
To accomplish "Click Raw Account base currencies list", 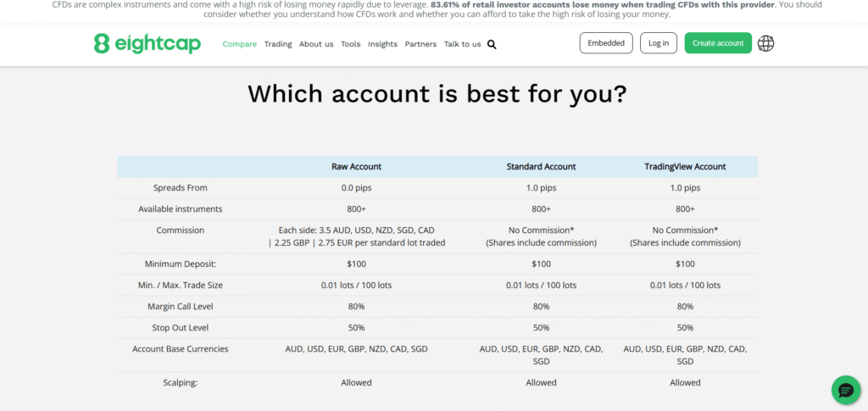I will tap(357, 349).
